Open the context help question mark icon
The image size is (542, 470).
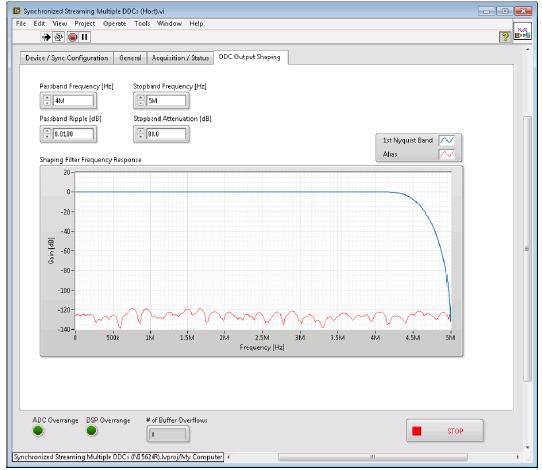click(x=505, y=37)
